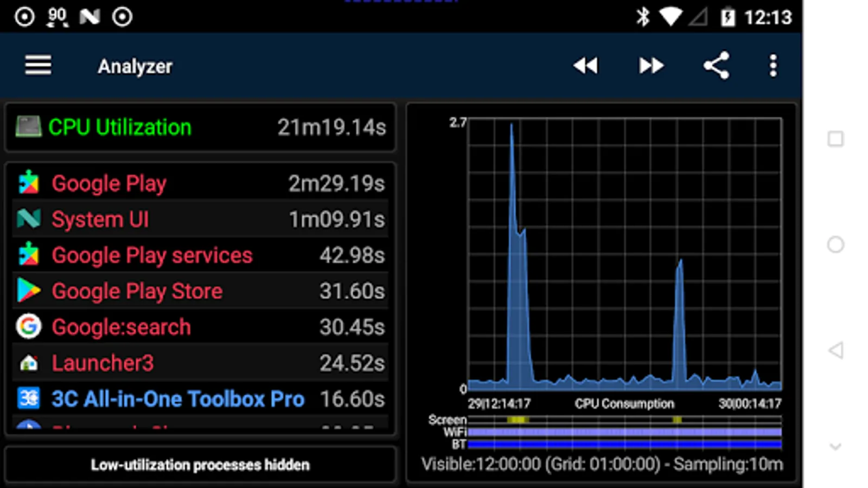Tap the chevron below the back button
Viewport: 868px width, 488px height.
coord(835,447)
